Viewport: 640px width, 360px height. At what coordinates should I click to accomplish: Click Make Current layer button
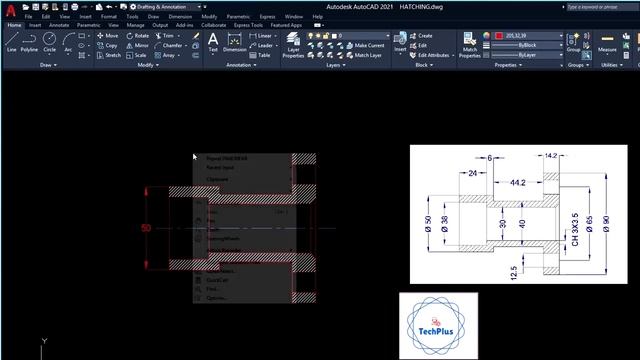click(365, 45)
